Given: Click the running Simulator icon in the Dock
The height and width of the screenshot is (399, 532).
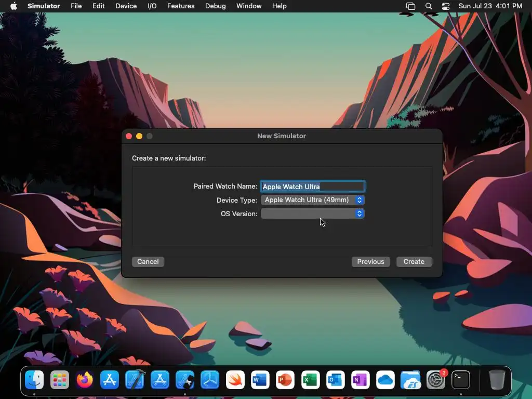Looking at the screenshot, I should pos(185,380).
